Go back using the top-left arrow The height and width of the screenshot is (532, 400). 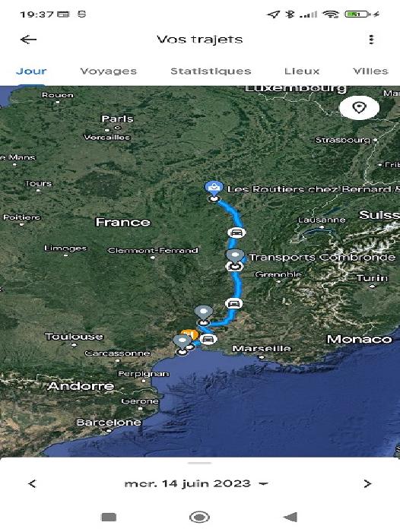tap(28, 40)
